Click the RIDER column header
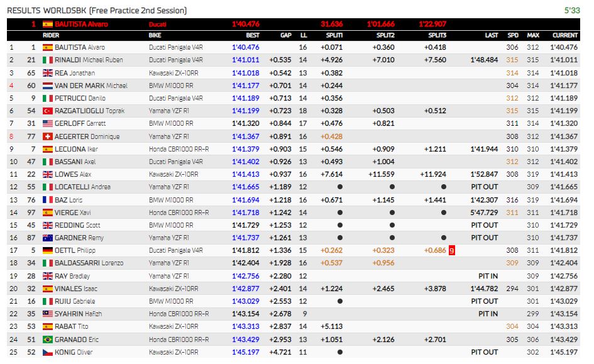 click(x=51, y=35)
